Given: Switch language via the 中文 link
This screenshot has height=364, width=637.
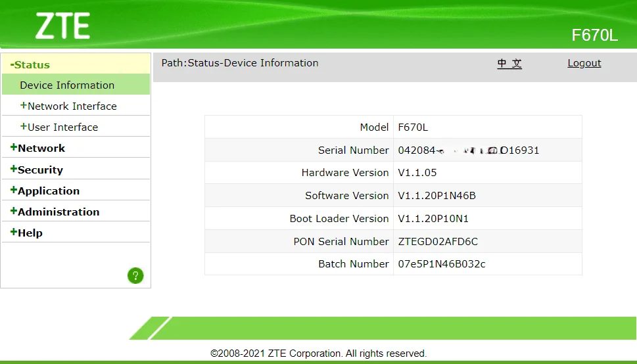Looking at the screenshot, I should point(509,63).
